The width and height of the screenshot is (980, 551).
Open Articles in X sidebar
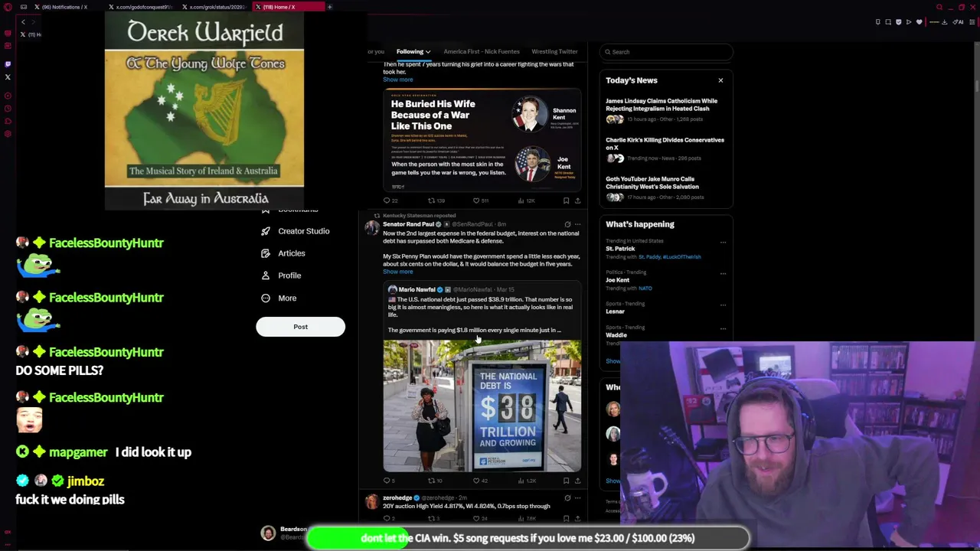[x=283, y=253]
